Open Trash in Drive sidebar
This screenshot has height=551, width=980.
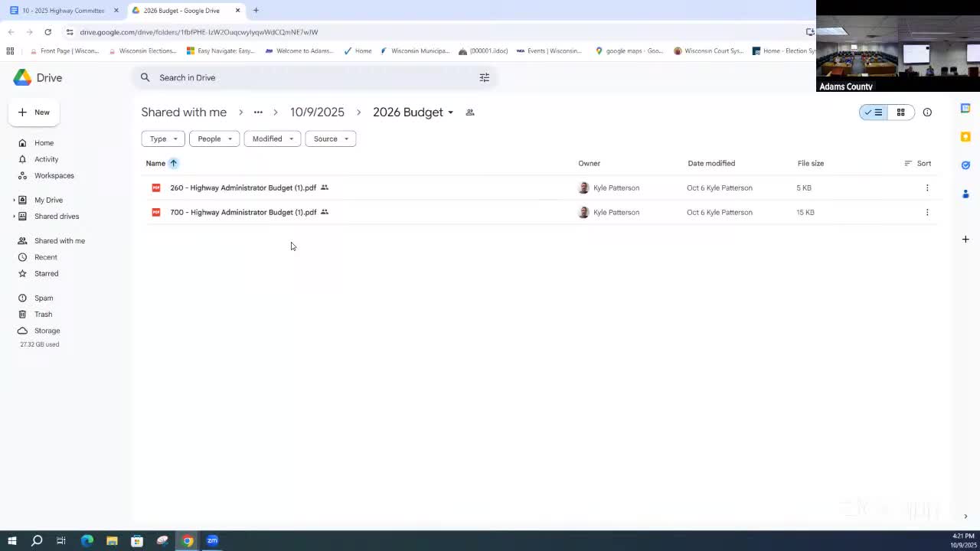click(43, 315)
